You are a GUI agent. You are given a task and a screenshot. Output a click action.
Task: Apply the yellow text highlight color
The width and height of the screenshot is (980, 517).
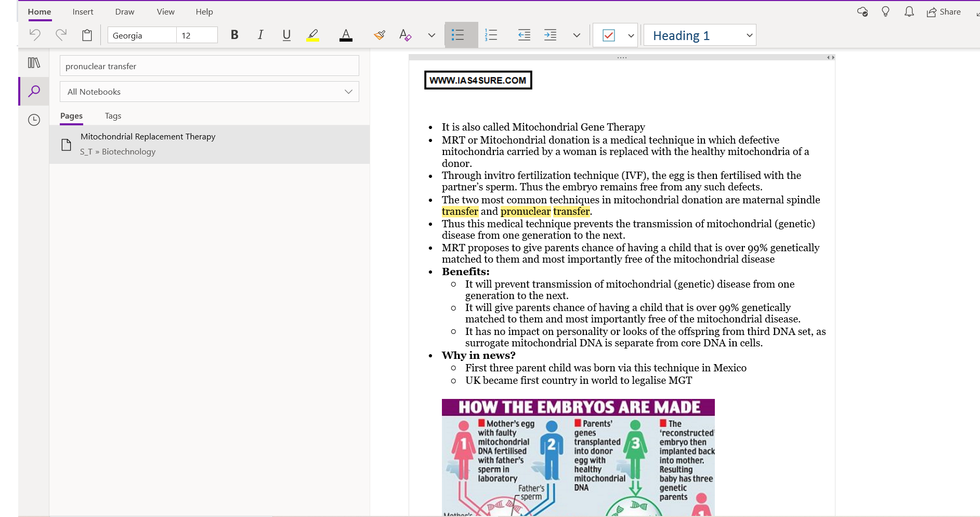[312, 35]
